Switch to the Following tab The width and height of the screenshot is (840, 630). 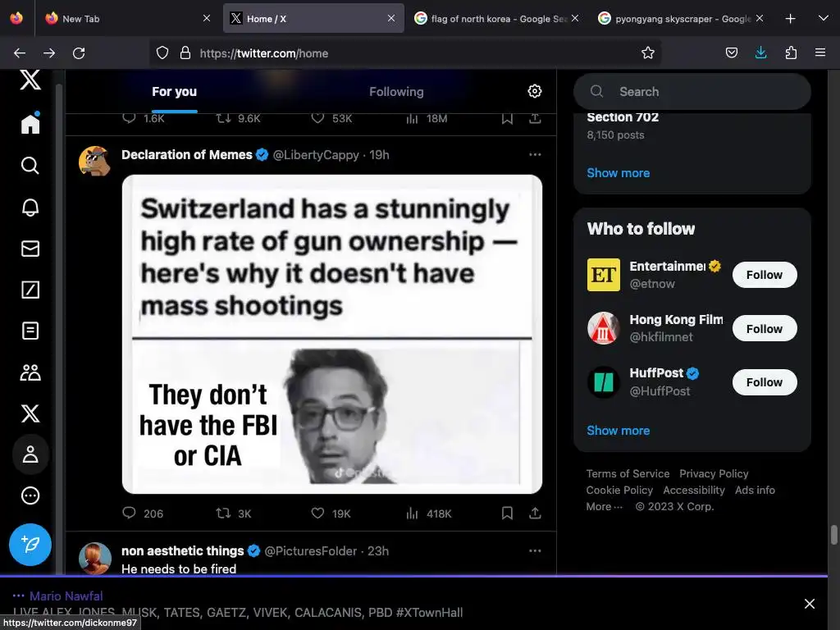pos(396,92)
